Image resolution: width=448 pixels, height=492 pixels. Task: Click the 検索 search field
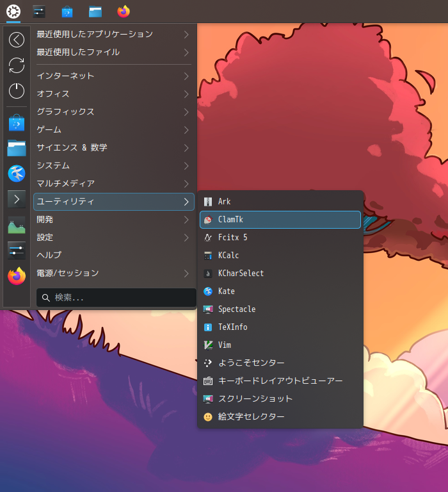[x=116, y=297]
